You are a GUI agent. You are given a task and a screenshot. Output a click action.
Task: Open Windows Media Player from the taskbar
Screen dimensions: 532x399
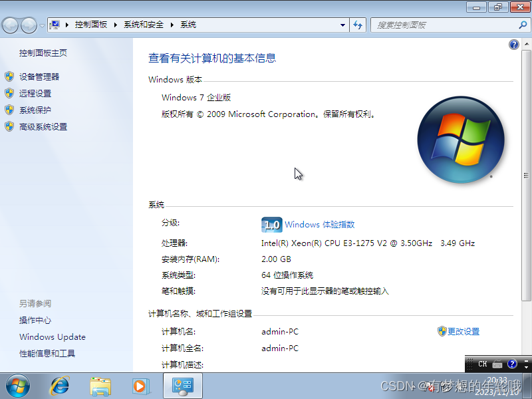point(141,386)
